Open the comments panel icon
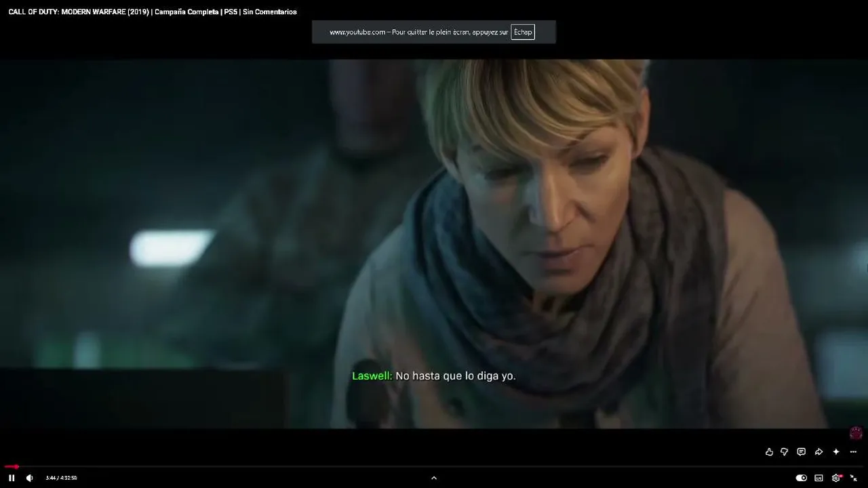868x488 pixels. click(802, 452)
